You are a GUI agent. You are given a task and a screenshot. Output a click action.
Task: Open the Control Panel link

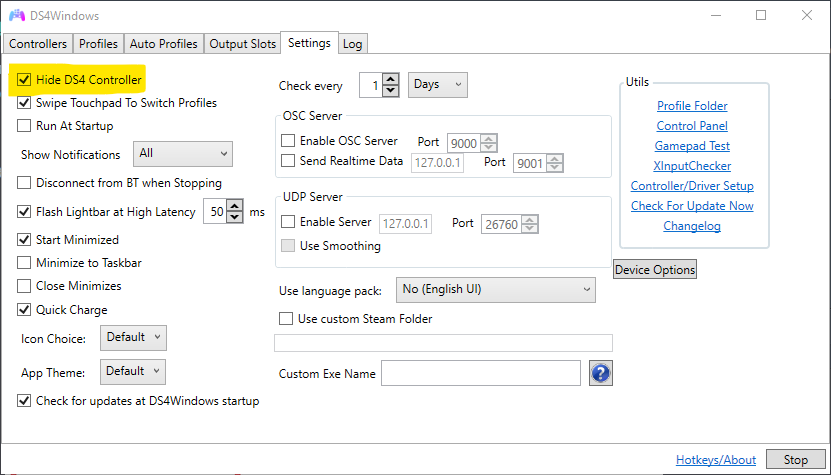coord(692,126)
